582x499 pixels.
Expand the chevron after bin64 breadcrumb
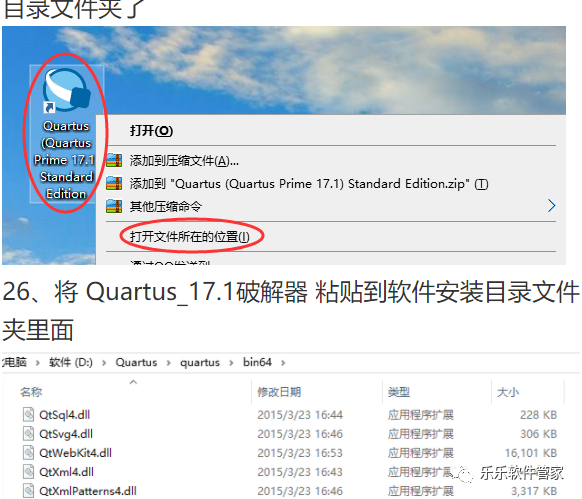283,363
